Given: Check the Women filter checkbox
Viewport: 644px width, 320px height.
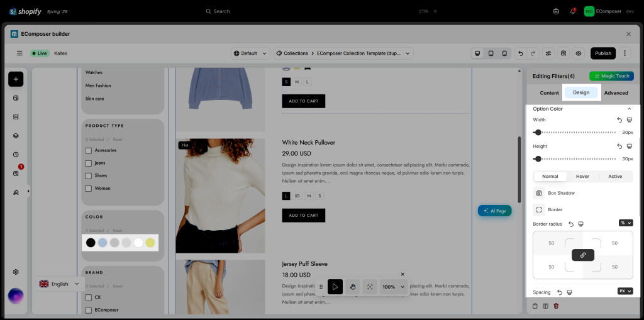Looking at the screenshot, I should click(88, 189).
